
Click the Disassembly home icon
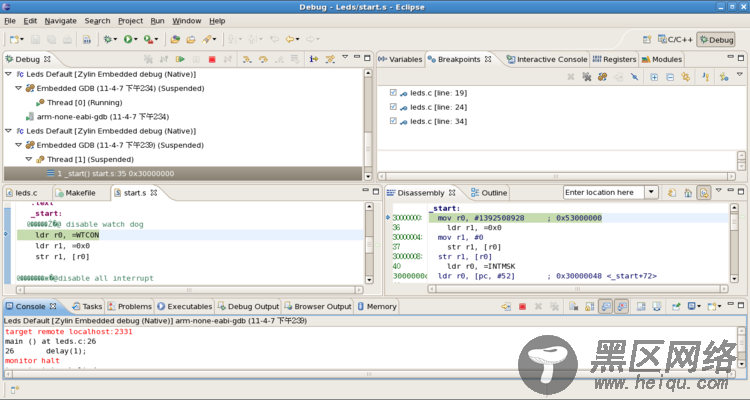(688, 193)
